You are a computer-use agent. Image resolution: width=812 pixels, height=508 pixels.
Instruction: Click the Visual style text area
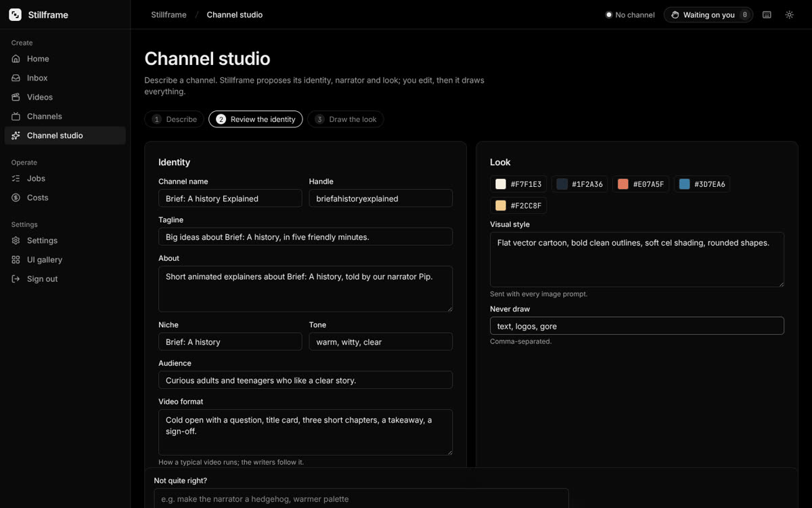[637, 260]
